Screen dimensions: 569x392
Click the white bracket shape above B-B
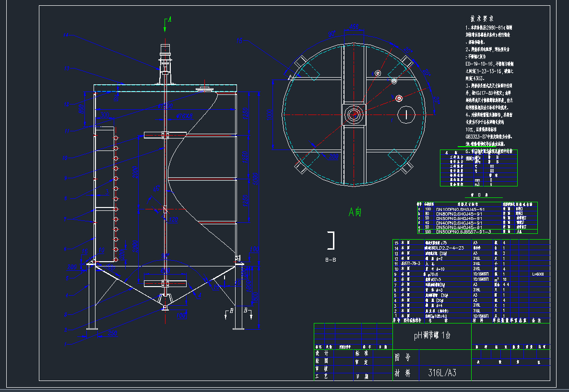tap(331, 241)
